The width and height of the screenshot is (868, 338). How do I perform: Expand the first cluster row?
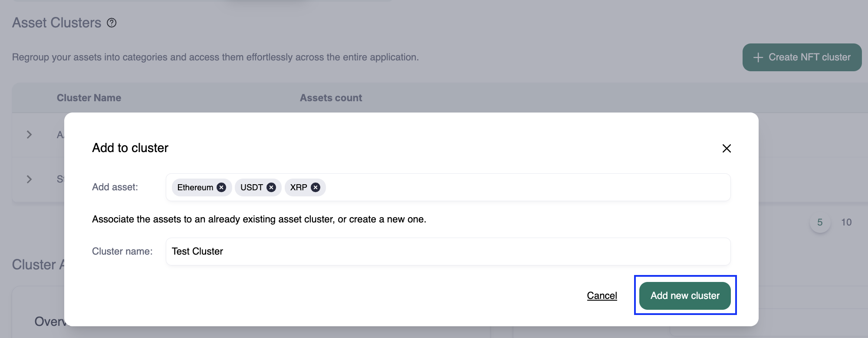[29, 135]
